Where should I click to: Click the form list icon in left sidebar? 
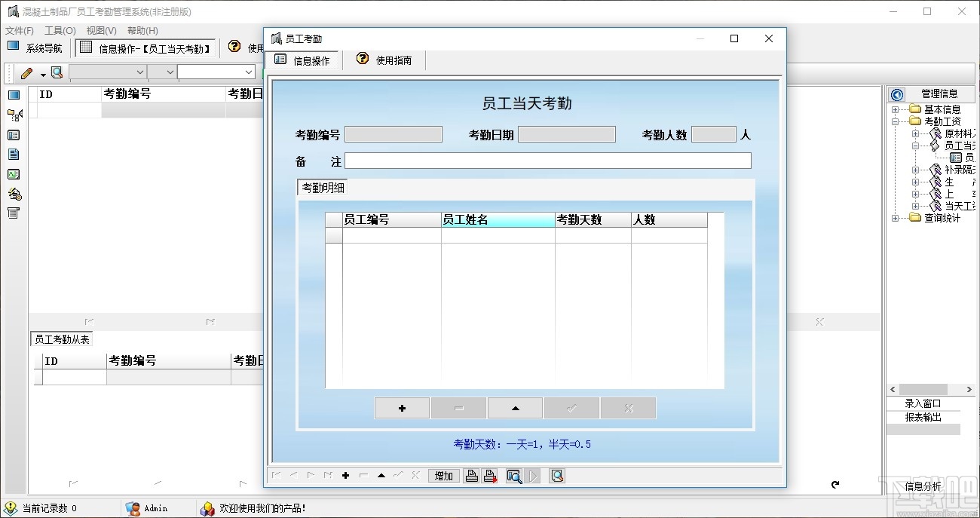(x=14, y=135)
